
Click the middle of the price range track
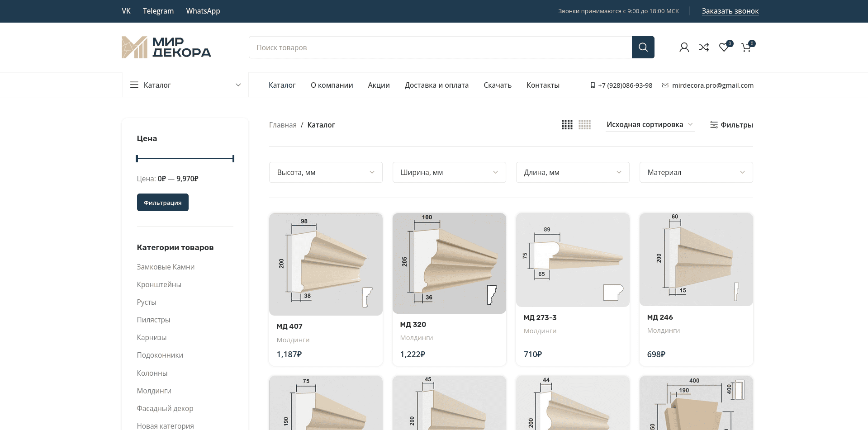coord(185,159)
